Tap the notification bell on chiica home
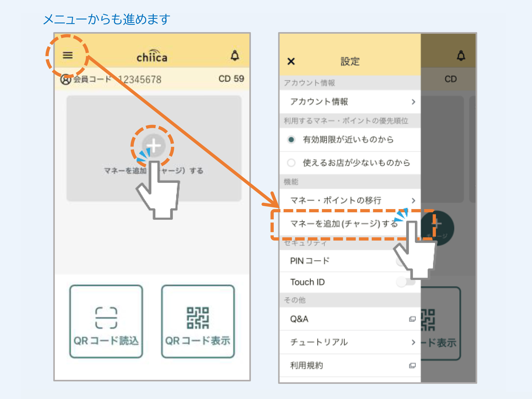The image size is (532, 399). [235, 56]
